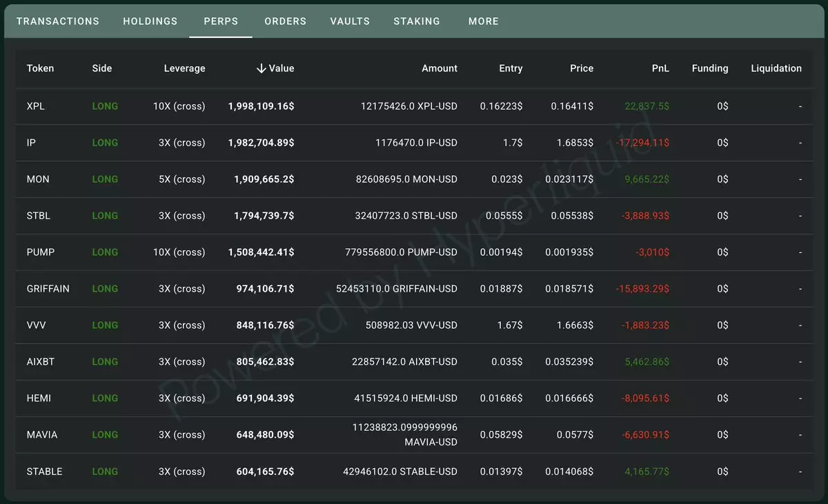Select the XPL token row
The image size is (828, 504).
36,106
